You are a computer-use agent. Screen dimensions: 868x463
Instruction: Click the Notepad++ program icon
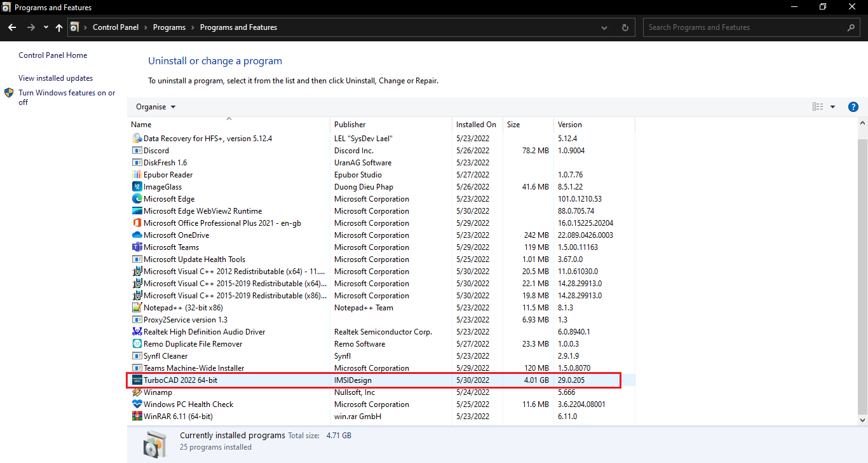point(137,308)
